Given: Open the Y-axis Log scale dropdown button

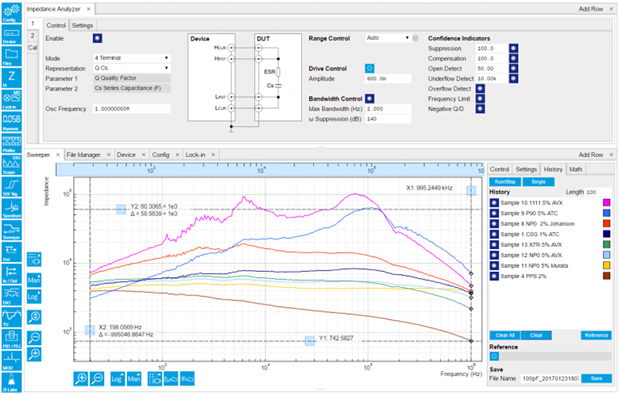Looking at the screenshot, I should (34, 297).
